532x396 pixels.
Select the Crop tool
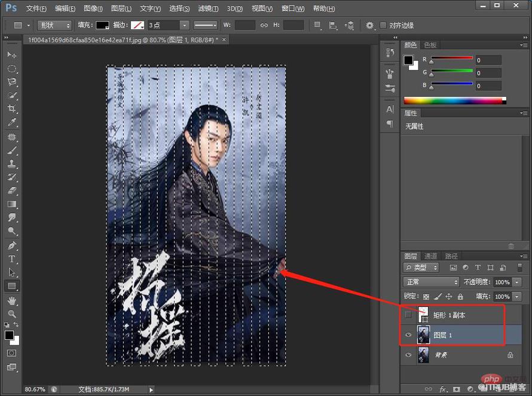pyautogui.click(x=11, y=109)
